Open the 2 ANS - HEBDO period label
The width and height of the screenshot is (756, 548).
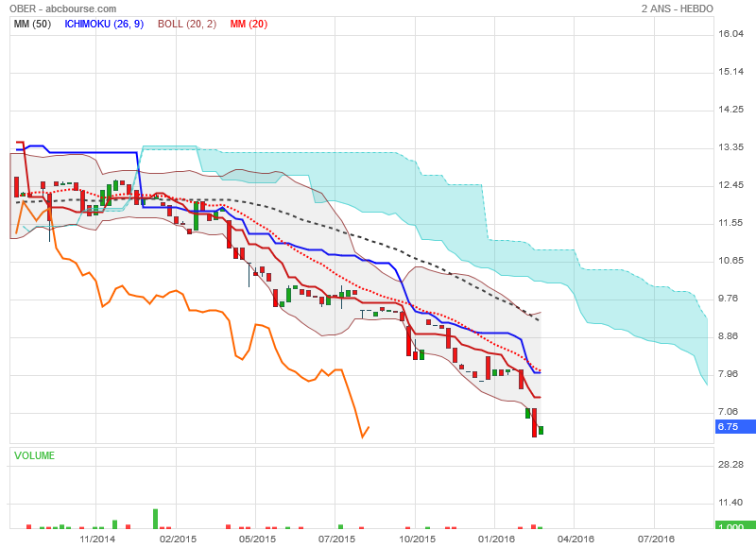pyautogui.click(x=677, y=9)
